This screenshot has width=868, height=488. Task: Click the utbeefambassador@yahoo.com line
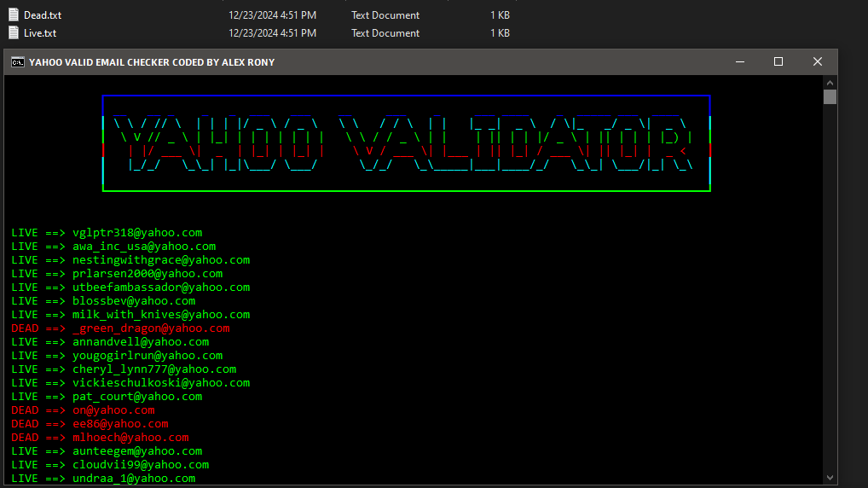click(x=130, y=287)
